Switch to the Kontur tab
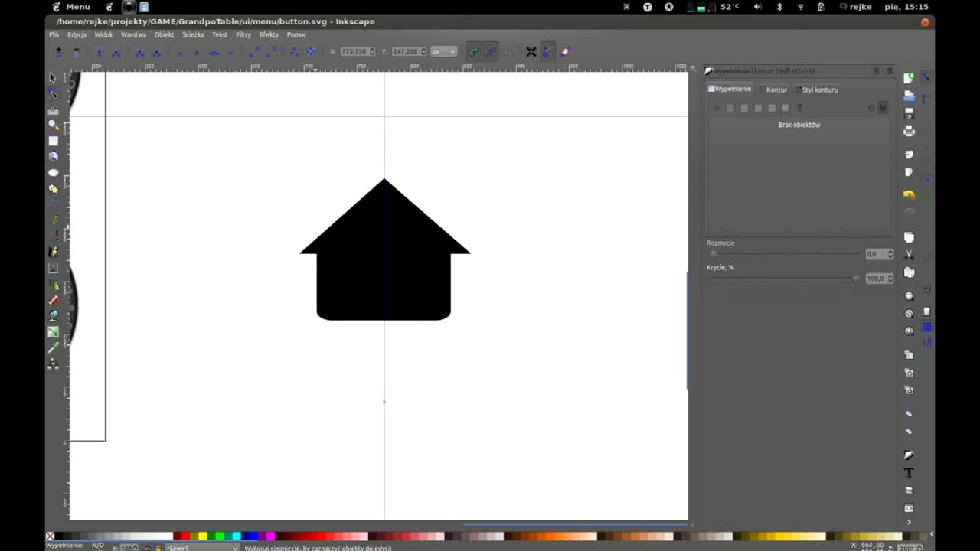This screenshot has width=980, height=551. pos(776,90)
